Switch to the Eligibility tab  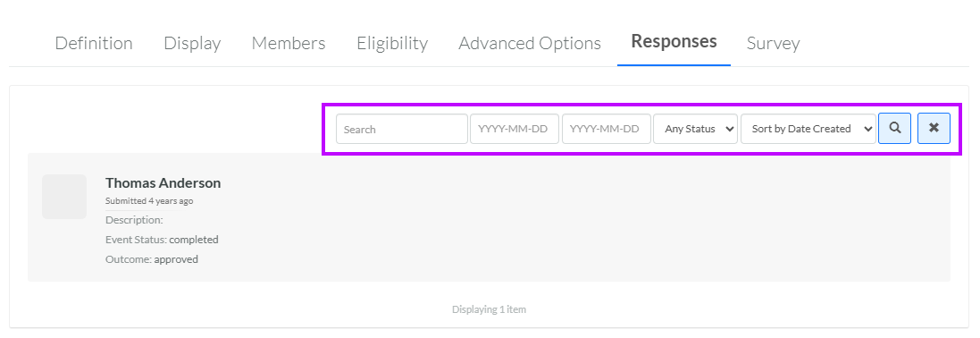392,43
